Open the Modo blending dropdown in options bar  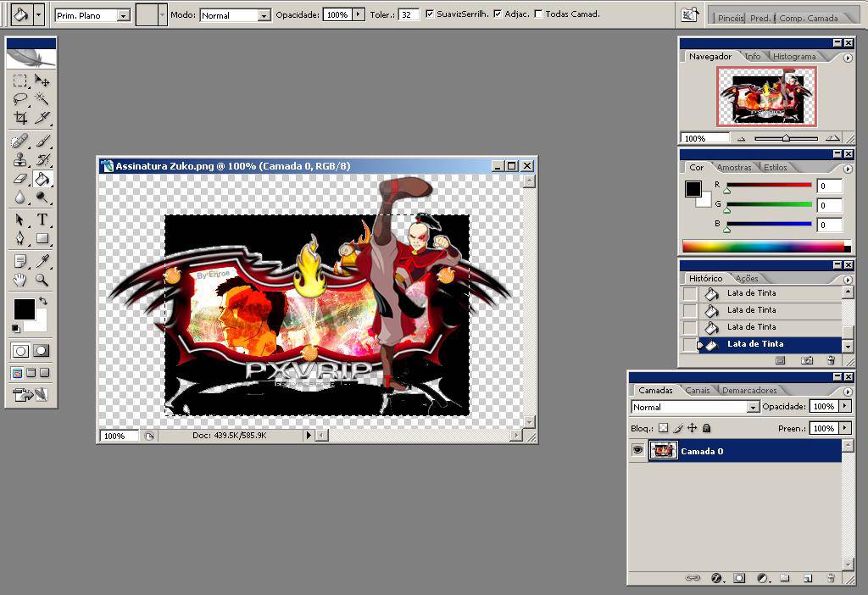(264, 15)
